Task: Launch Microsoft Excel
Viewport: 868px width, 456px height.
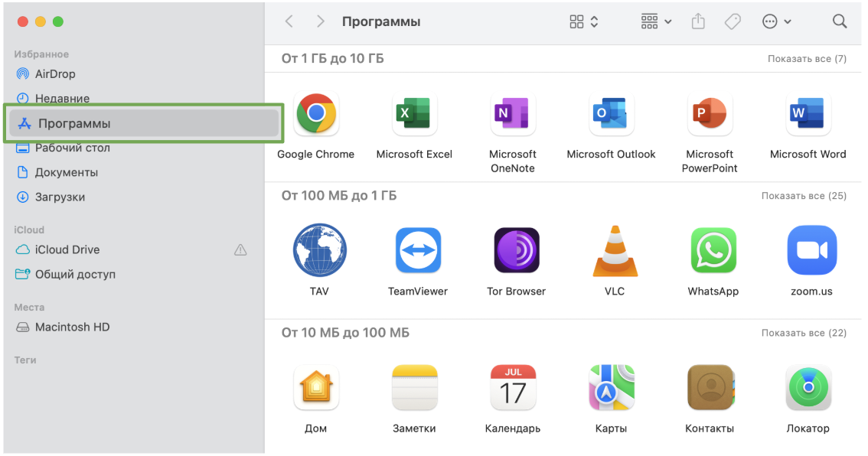Action: coord(414,113)
